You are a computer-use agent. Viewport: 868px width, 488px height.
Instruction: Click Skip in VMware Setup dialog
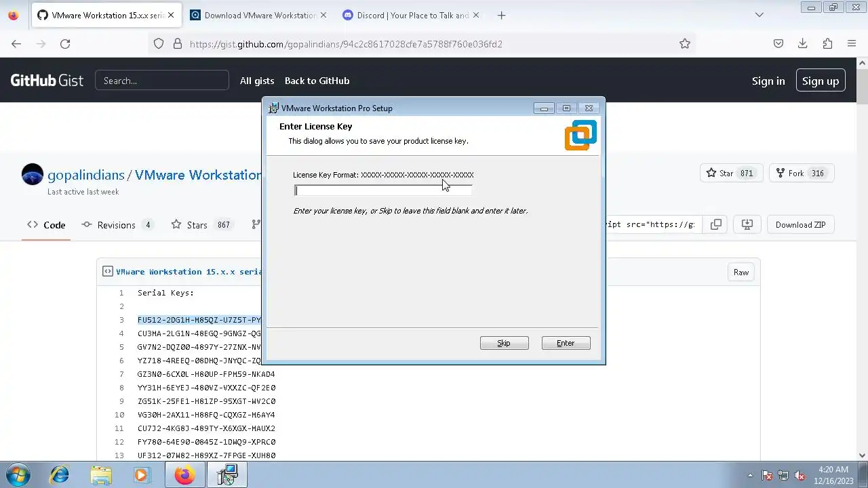coord(504,343)
